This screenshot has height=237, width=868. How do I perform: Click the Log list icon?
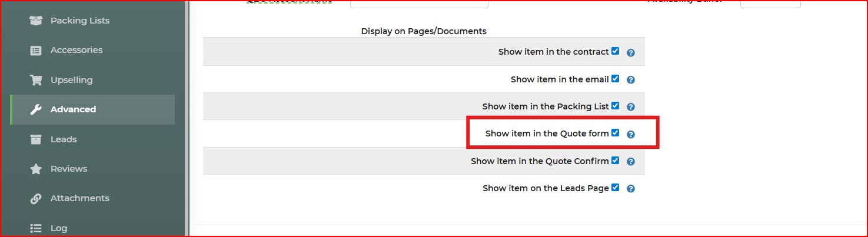pos(36,228)
